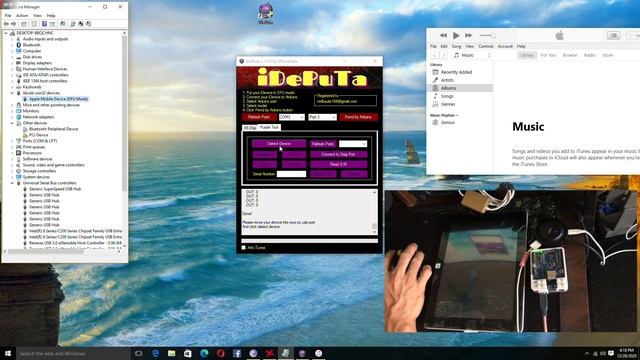The height and width of the screenshot is (360, 640).
Task: Open the Music media picker dropdown in iTunes
Action: pos(472,55)
